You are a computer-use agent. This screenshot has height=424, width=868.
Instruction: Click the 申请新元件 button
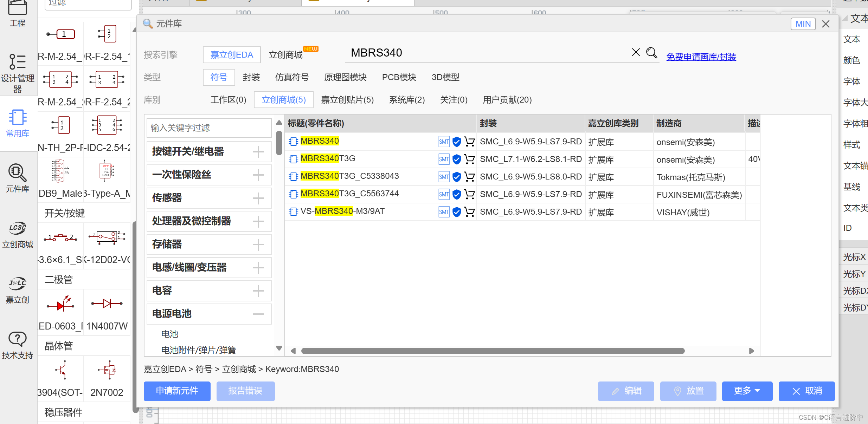(177, 391)
